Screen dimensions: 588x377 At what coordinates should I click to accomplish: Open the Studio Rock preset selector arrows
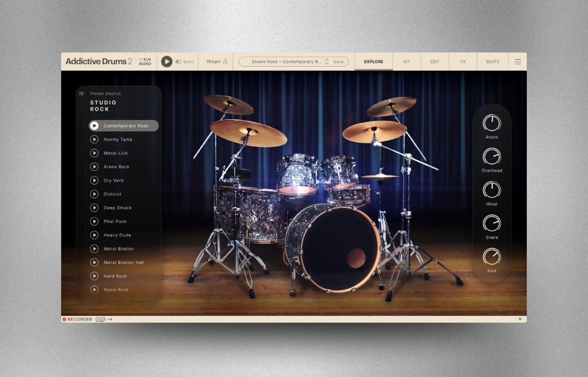coord(326,61)
